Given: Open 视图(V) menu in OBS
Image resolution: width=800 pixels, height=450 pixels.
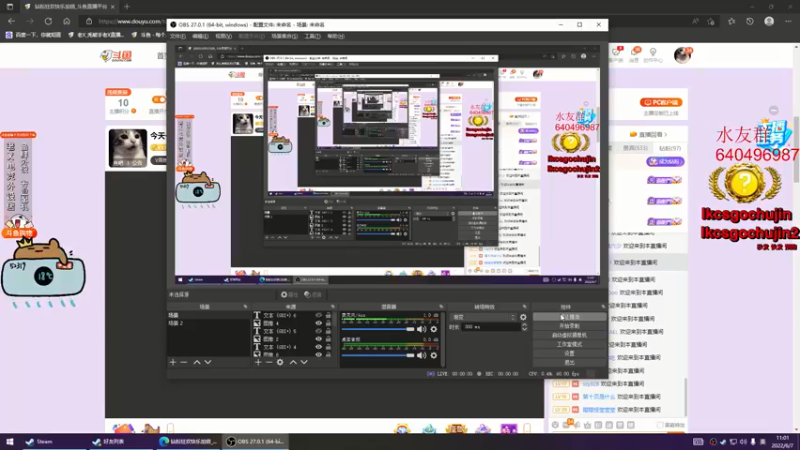Looking at the screenshot, I should 223,36.
